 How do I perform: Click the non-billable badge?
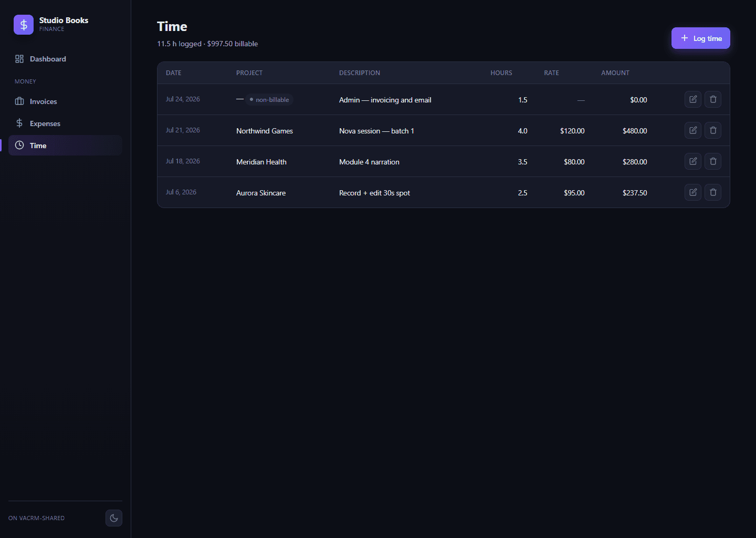(269, 100)
